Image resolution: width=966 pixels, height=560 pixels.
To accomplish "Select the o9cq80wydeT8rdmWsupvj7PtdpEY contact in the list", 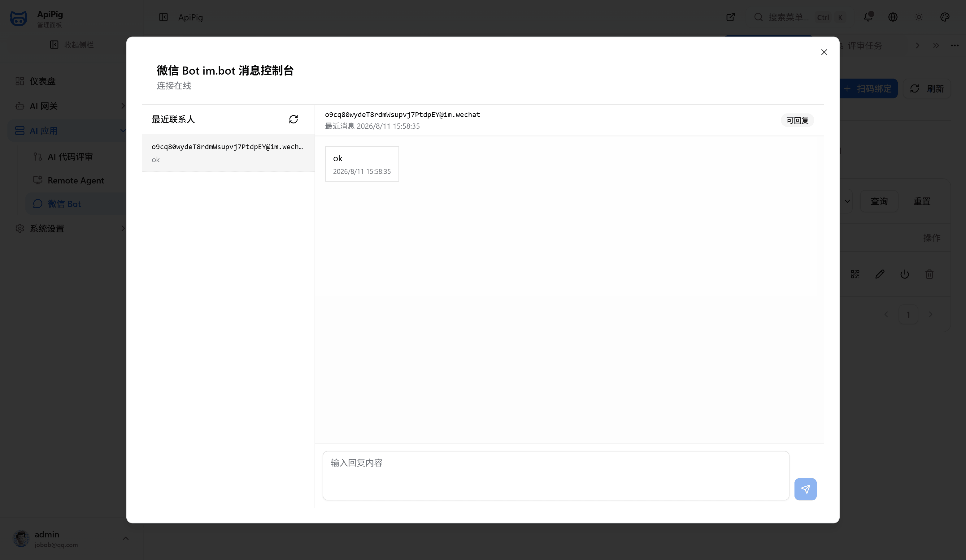I will coord(228,153).
